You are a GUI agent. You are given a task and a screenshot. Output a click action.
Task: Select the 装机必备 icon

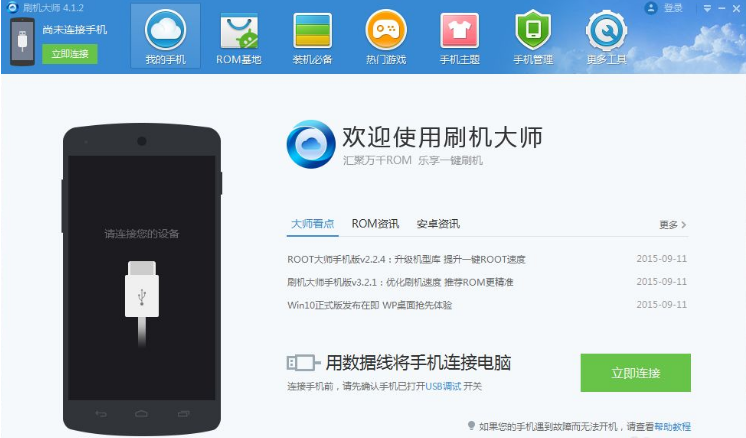312,31
